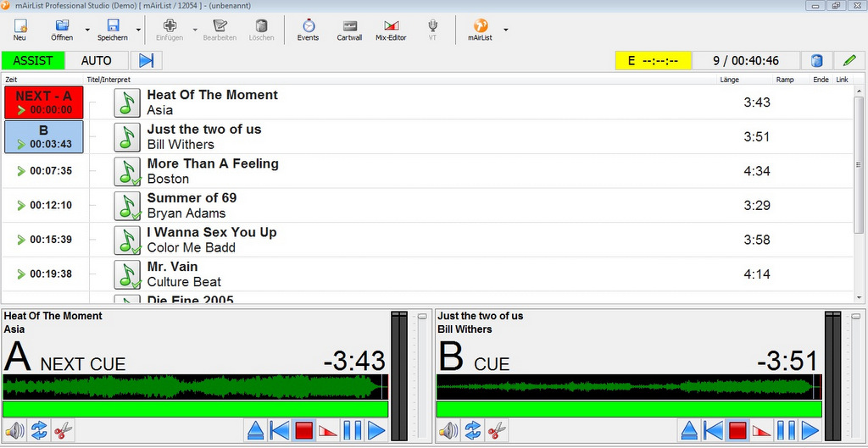Viewport: 868px width, 448px height.
Task: Click the green pencil icon
Action: [x=849, y=60]
